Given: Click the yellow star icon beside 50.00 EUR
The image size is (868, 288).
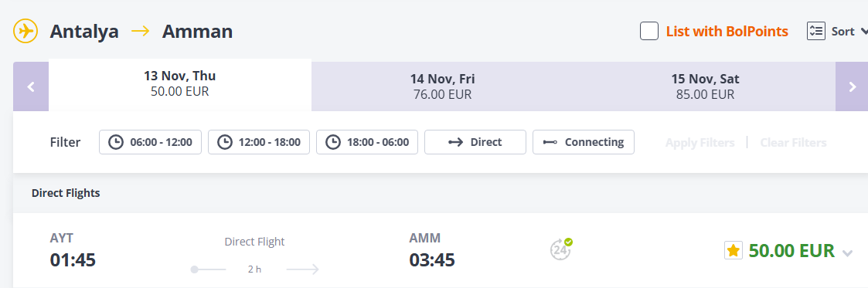Looking at the screenshot, I should (x=733, y=250).
